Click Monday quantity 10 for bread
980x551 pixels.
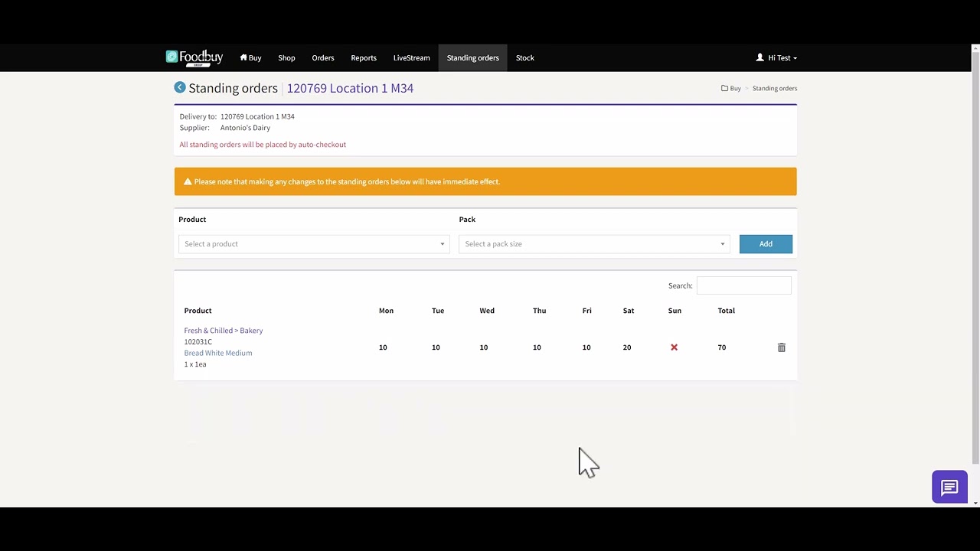(x=383, y=347)
